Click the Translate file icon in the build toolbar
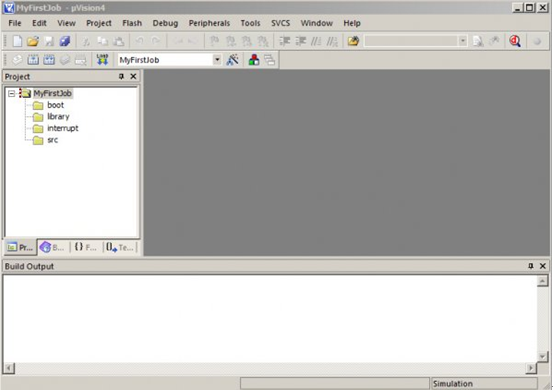 [x=17, y=60]
